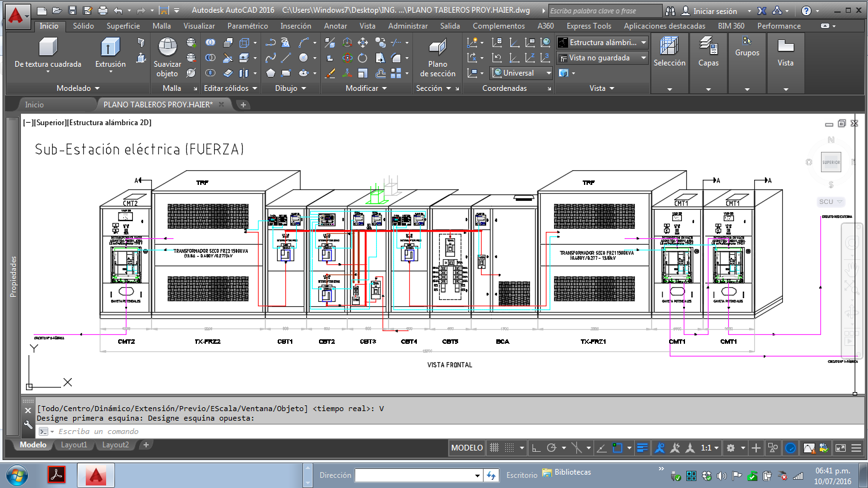Click the SUPERIOR face of the ViewCube
This screenshot has height=488, width=868.
pyautogui.click(x=831, y=162)
